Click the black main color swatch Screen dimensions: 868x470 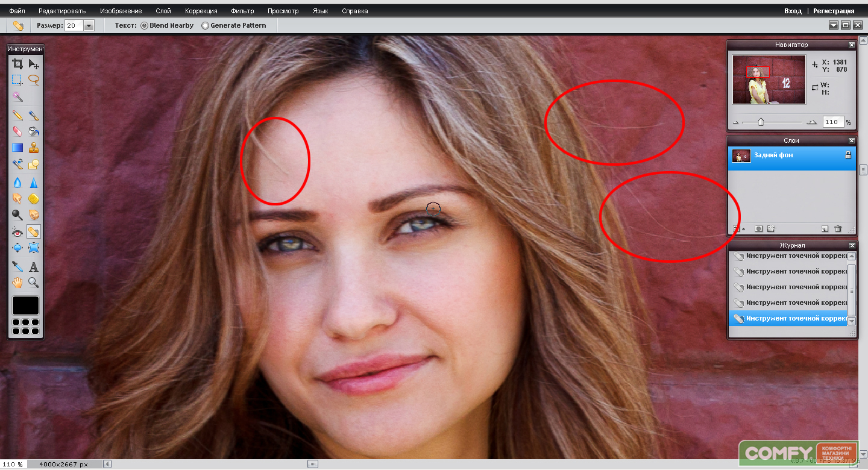point(25,305)
